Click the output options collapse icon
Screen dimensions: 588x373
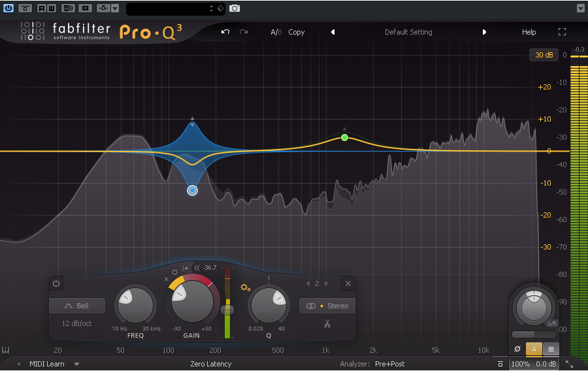(500, 364)
